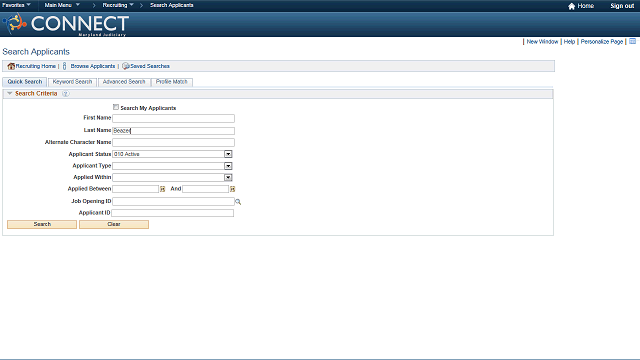Click the Recruiting Home link

coord(36,66)
